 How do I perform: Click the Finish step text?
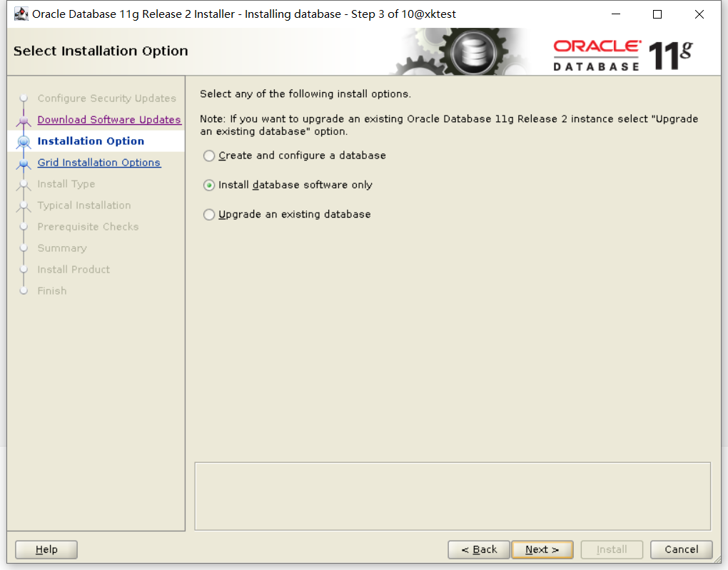point(52,290)
